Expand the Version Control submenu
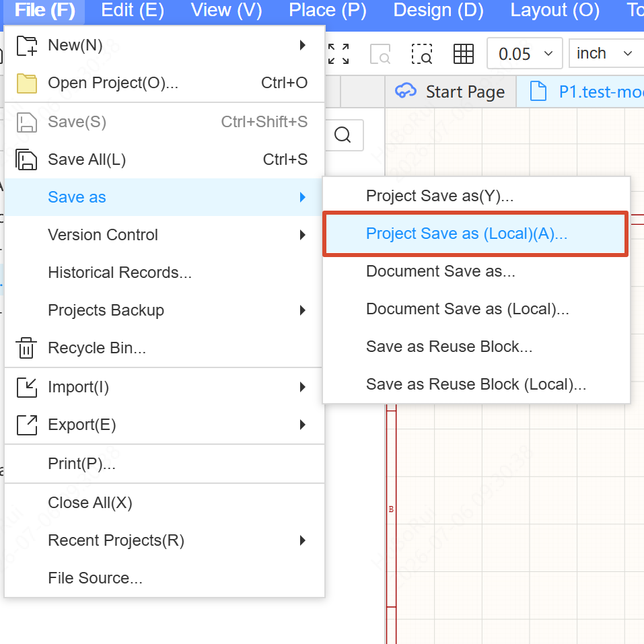Image resolution: width=644 pixels, height=644 pixels. coord(164,235)
